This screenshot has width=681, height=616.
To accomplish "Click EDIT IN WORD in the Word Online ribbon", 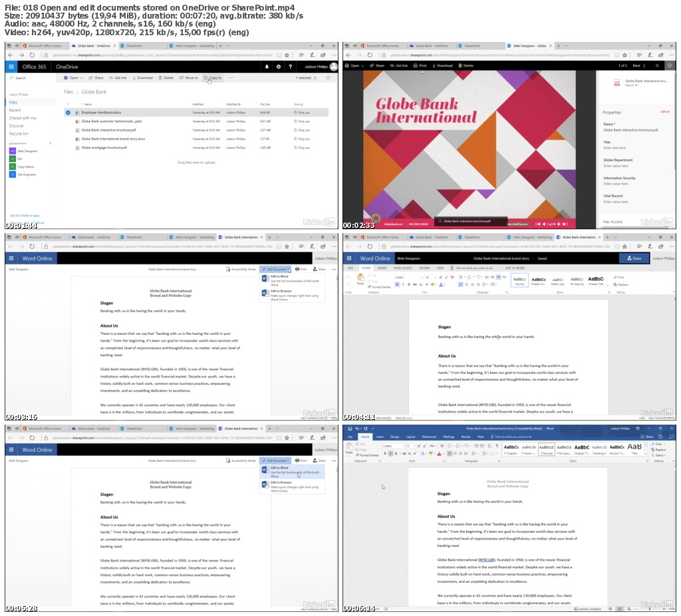I will (515, 268).
